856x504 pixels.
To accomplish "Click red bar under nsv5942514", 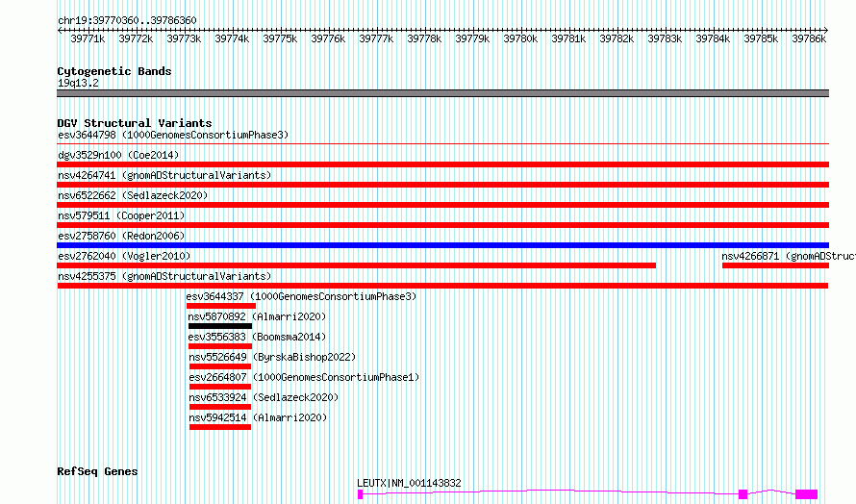I will (220, 427).
